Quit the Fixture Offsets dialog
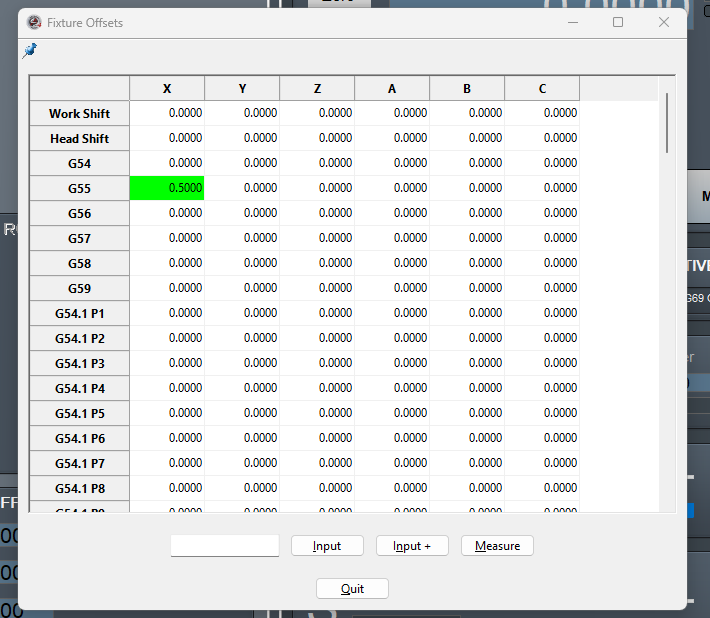This screenshot has width=710, height=618. coord(352,589)
